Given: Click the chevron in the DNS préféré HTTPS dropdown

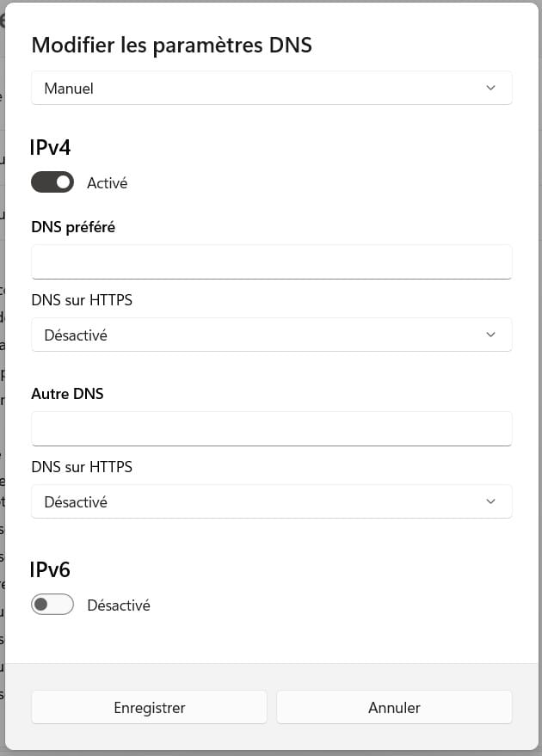Looking at the screenshot, I should pyautogui.click(x=490, y=335).
